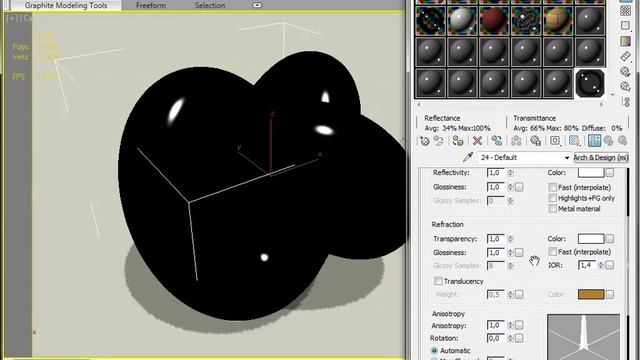
Task: Click the Make Preview film icon
Action: click(x=625, y=56)
